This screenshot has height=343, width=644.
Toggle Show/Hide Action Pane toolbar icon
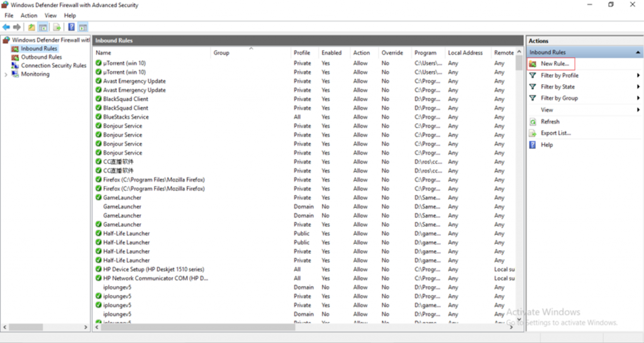coord(83,28)
